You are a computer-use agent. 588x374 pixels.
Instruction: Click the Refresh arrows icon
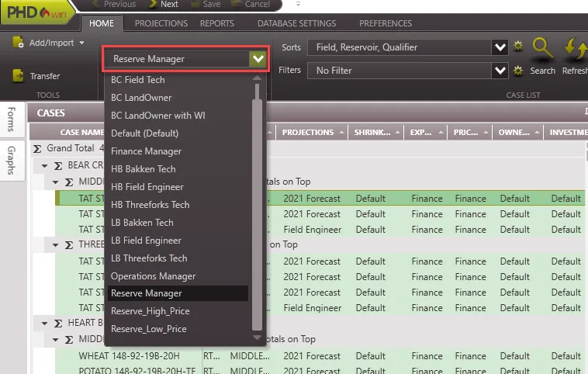point(574,50)
